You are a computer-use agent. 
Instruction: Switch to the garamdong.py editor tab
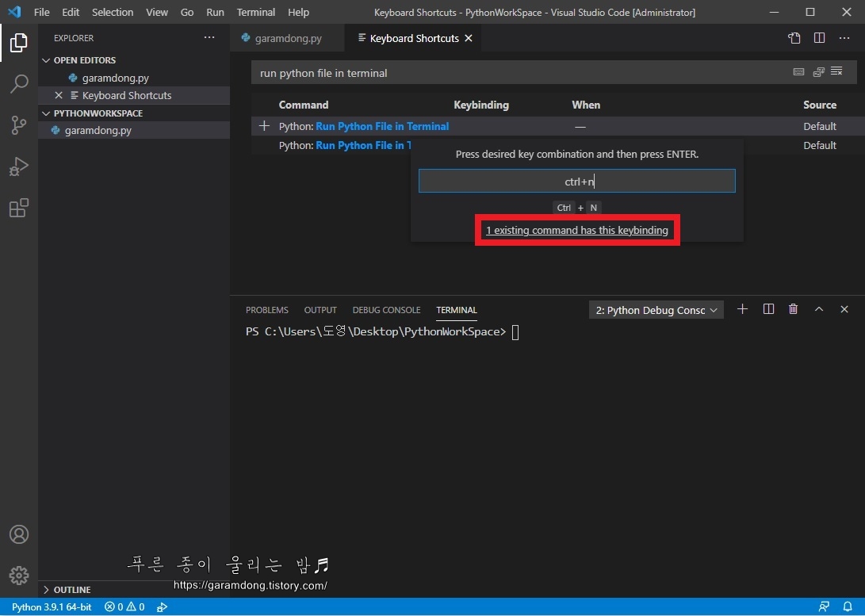(x=288, y=38)
